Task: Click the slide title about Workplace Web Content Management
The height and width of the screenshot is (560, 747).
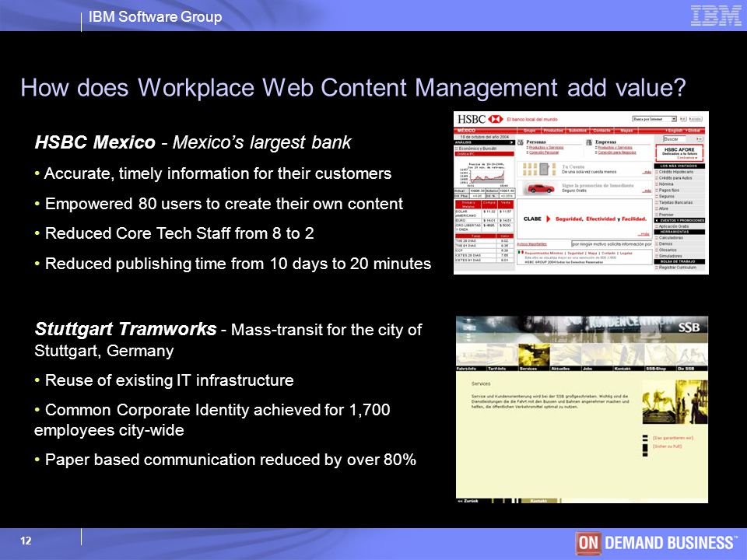Action: click(x=353, y=88)
